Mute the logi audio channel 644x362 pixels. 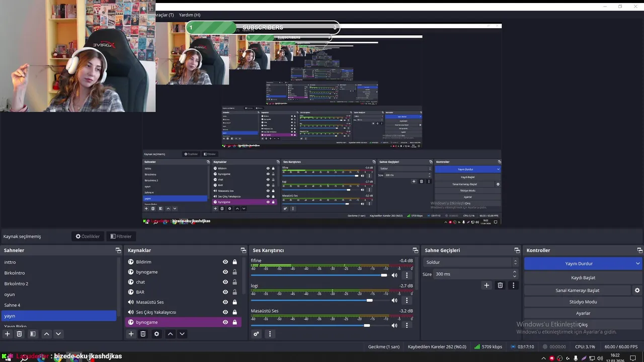tap(394, 300)
